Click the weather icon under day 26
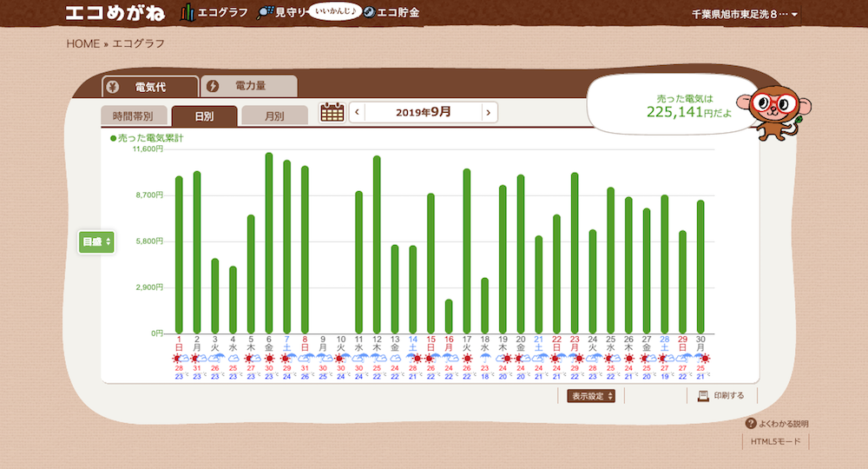Viewport: 868px width, 469px height. pyautogui.click(x=628, y=358)
